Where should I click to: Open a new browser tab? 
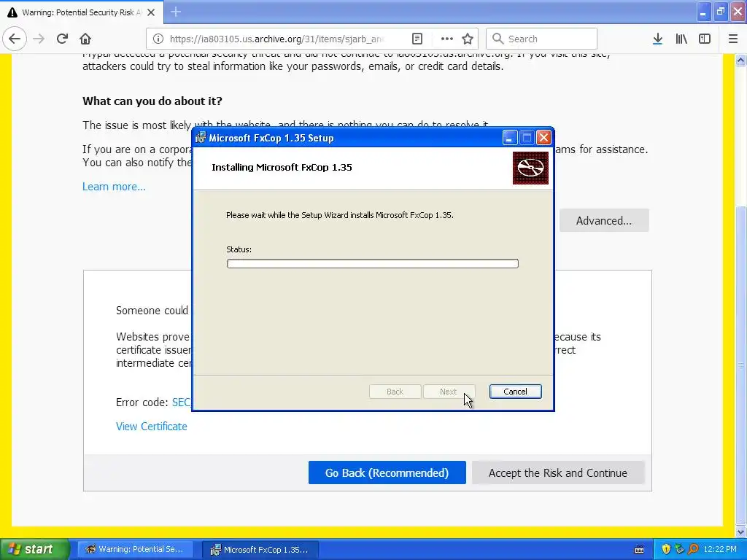(x=176, y=12)
